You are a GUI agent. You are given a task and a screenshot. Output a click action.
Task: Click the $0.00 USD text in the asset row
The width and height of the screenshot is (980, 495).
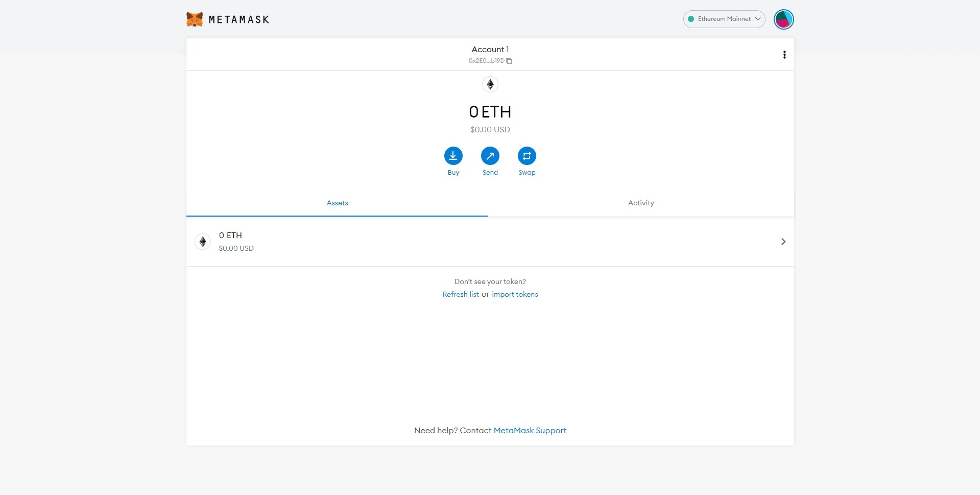pos(236,248)
